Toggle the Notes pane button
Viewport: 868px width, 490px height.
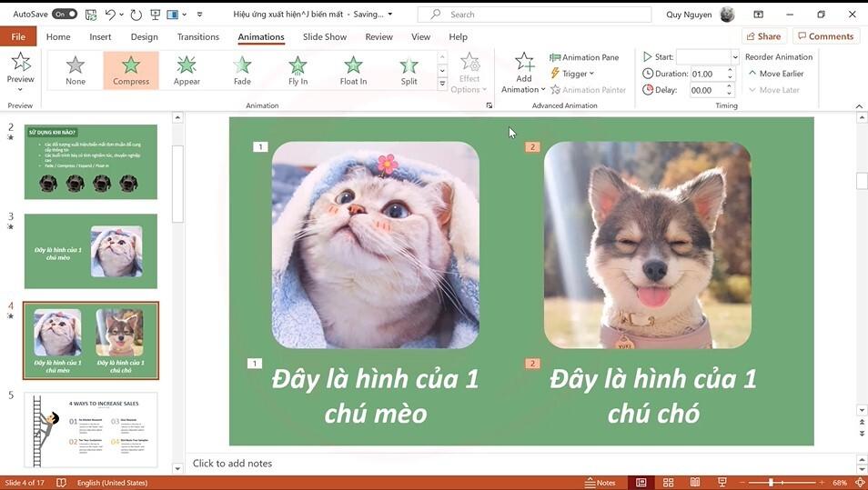[600, 482]
